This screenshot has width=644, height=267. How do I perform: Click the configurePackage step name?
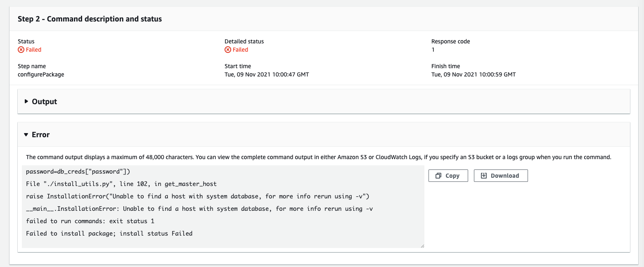41,74
